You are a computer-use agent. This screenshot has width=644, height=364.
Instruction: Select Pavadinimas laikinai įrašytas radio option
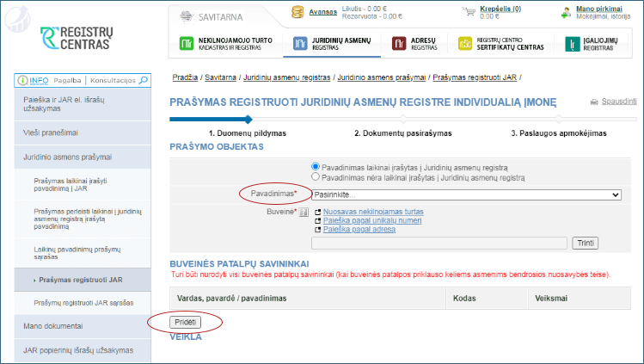(x=316, y=167)
